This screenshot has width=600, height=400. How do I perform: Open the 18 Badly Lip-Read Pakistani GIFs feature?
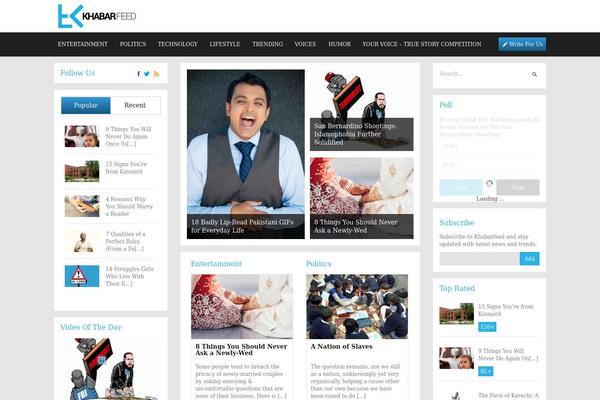pos(246,154)
